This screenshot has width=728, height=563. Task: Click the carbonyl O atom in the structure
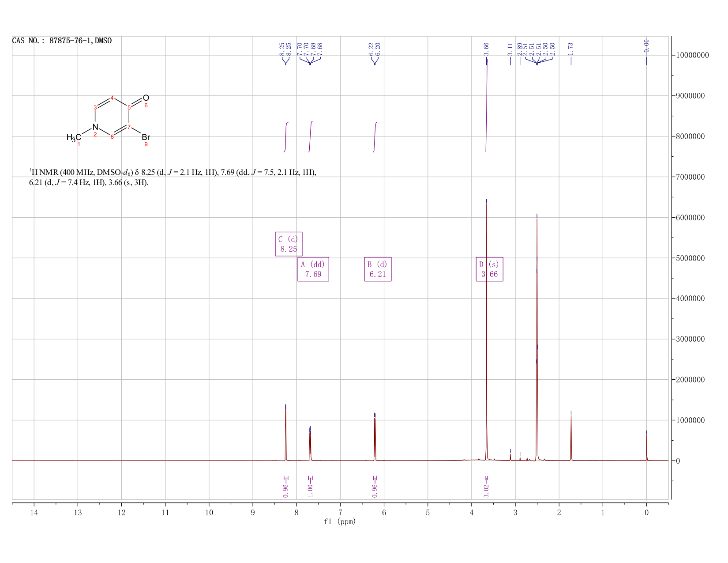[x=146, y=98]
